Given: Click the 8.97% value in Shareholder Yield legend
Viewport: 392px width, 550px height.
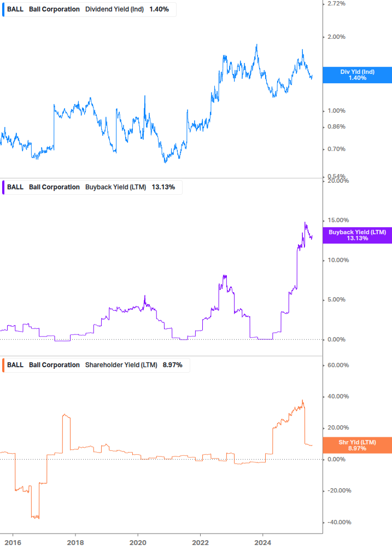Looking at the screenshot, I should pyautogui.click(x=172, y=365).
